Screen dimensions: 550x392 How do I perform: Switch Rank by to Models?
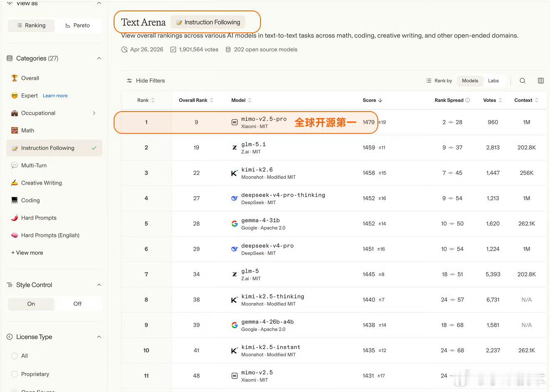coord(470,81)
